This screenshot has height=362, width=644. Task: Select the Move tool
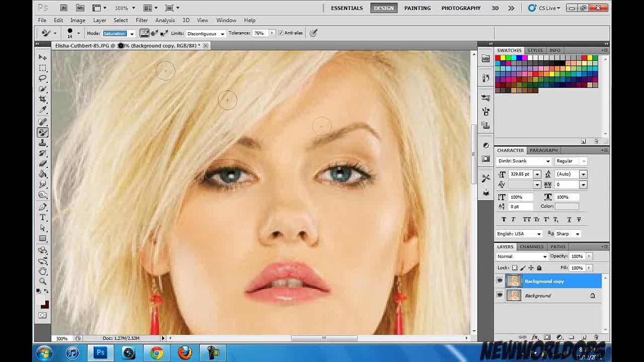(43, 57)
